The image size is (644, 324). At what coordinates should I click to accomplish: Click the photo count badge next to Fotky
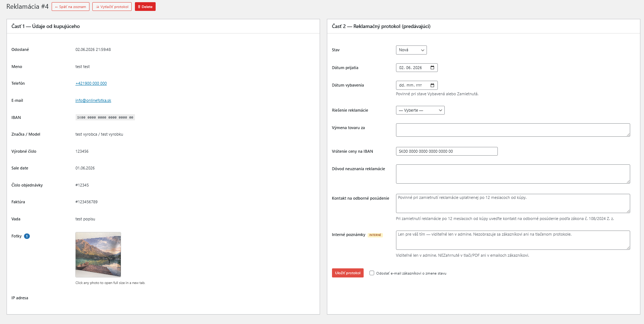[x=27, y=236]
